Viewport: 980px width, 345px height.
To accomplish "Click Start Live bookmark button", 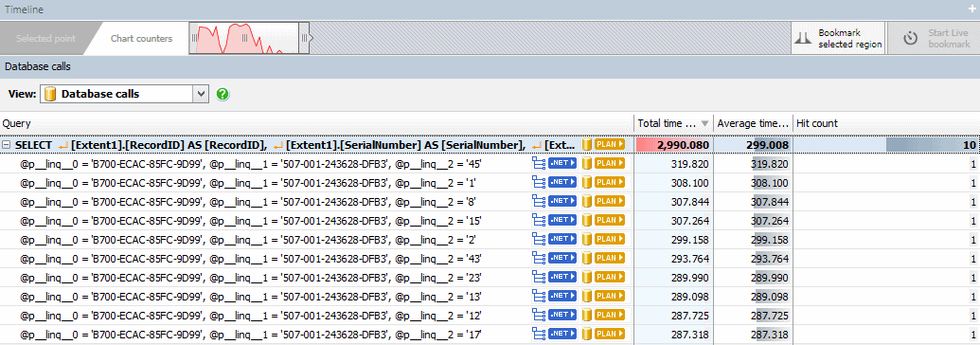I will (934, 38).
